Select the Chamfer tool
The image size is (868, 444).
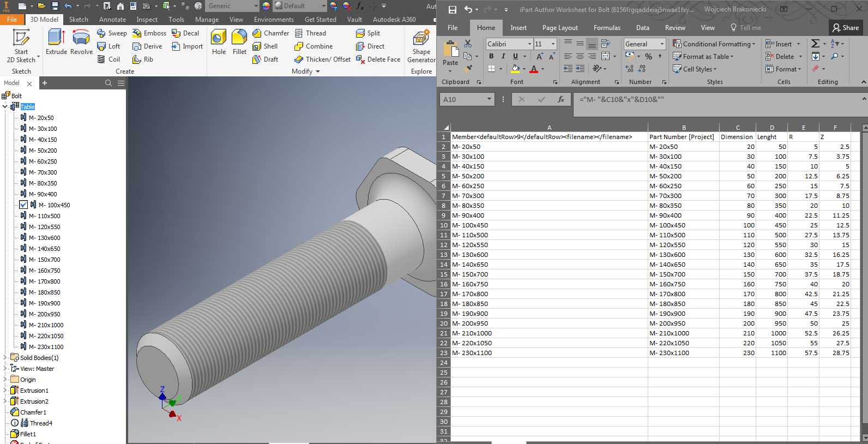click(270, 33)
